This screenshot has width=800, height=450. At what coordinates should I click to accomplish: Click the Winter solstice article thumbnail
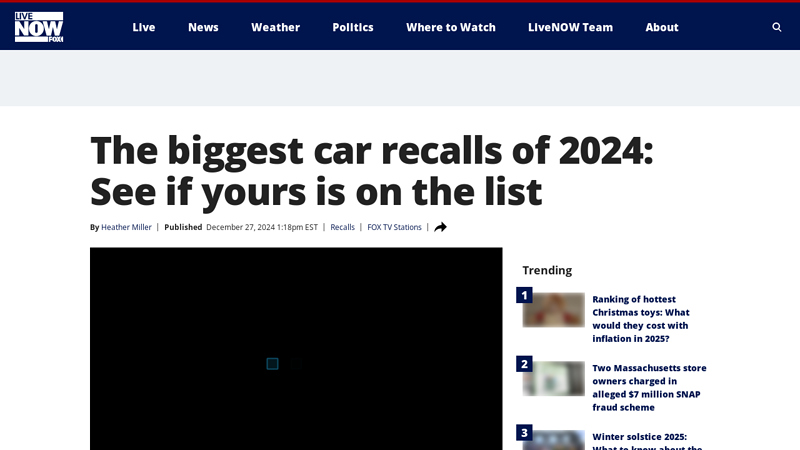coord(554,440)
